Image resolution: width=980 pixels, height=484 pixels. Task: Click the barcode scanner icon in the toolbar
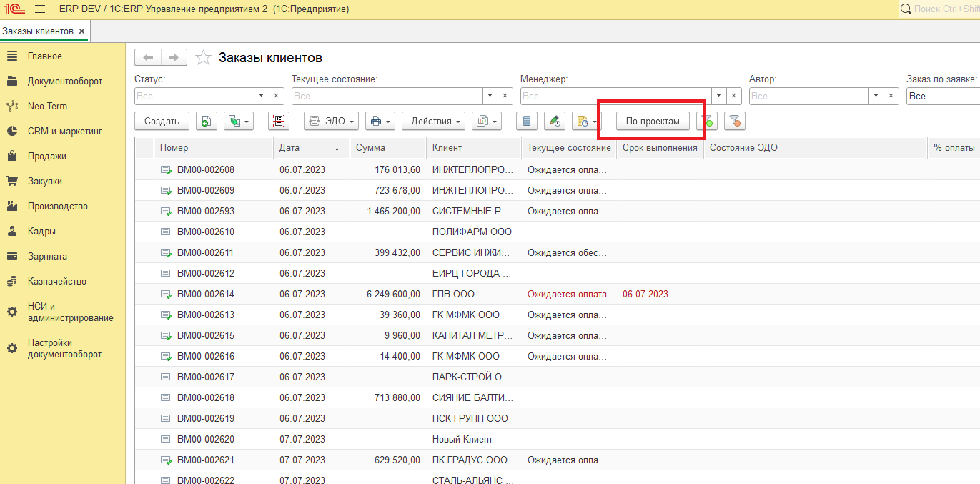coord(279,122)
